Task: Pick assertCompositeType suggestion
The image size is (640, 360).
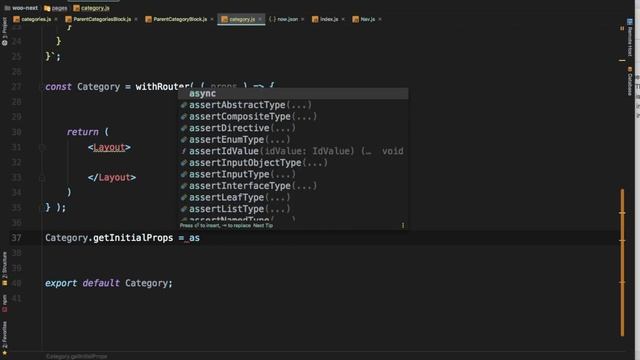Action: (293, 116)
